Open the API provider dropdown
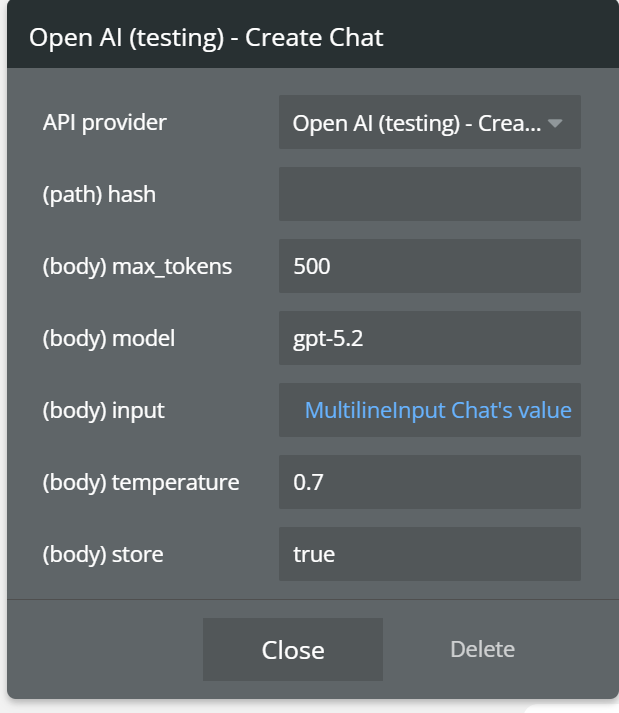This screenshot has width=619, height=713. pyautogui.click(x=416, y=123)
